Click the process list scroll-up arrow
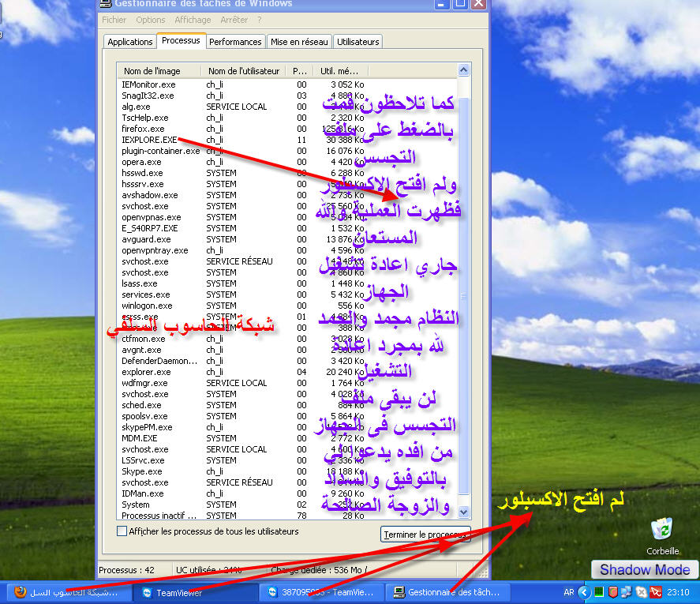The height and width of the screenshot is (604, 700). pos(464,71)
